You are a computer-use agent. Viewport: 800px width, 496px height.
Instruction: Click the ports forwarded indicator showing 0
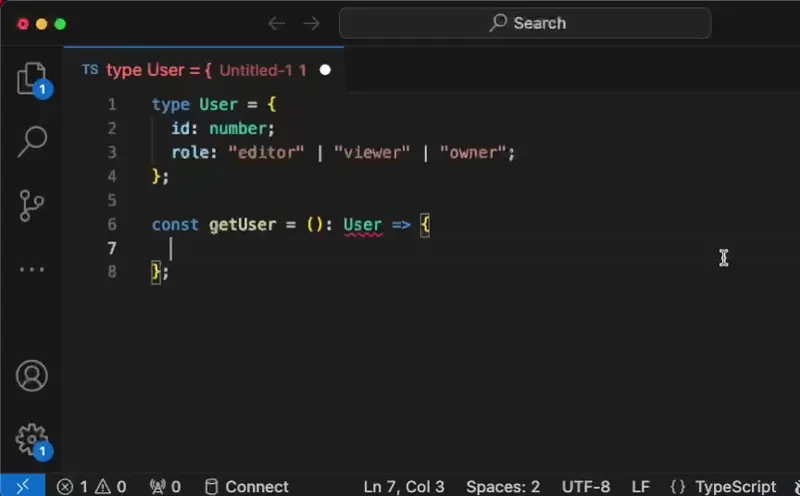coord(165,486)
